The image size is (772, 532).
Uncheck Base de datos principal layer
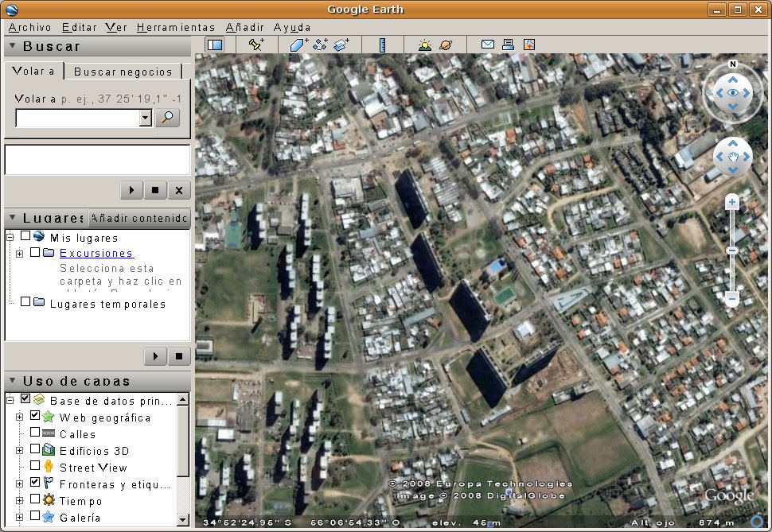tap(25, 399)
